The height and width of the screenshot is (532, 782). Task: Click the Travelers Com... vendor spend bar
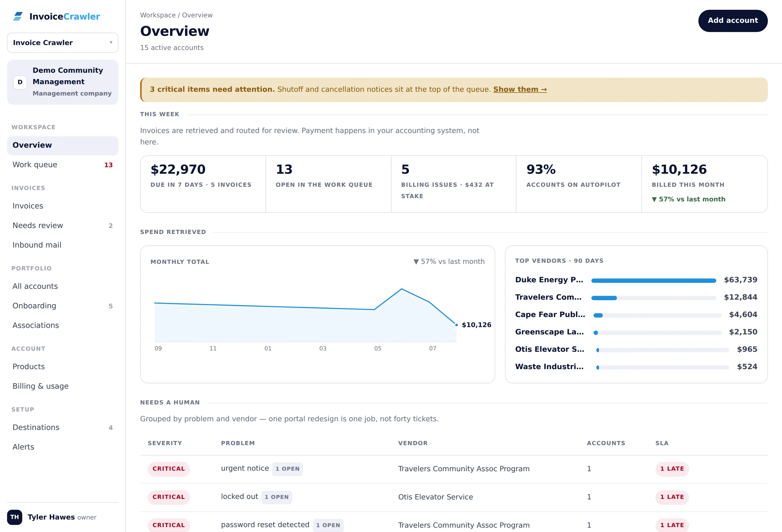(654, 298)
